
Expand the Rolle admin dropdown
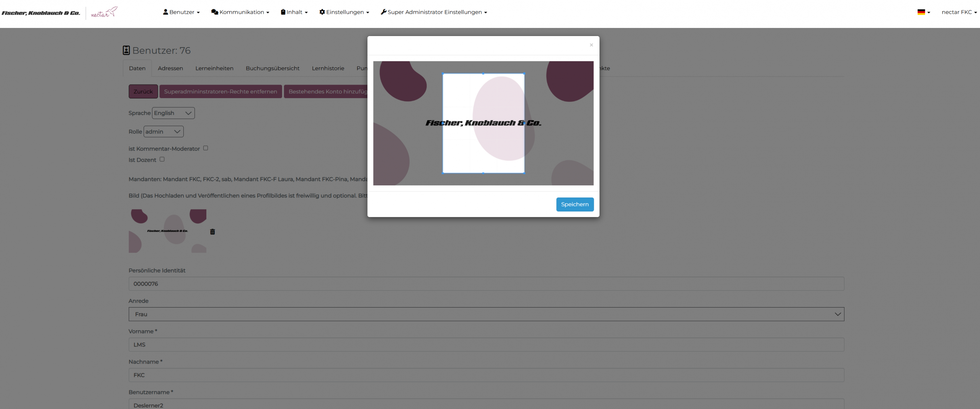163,132
